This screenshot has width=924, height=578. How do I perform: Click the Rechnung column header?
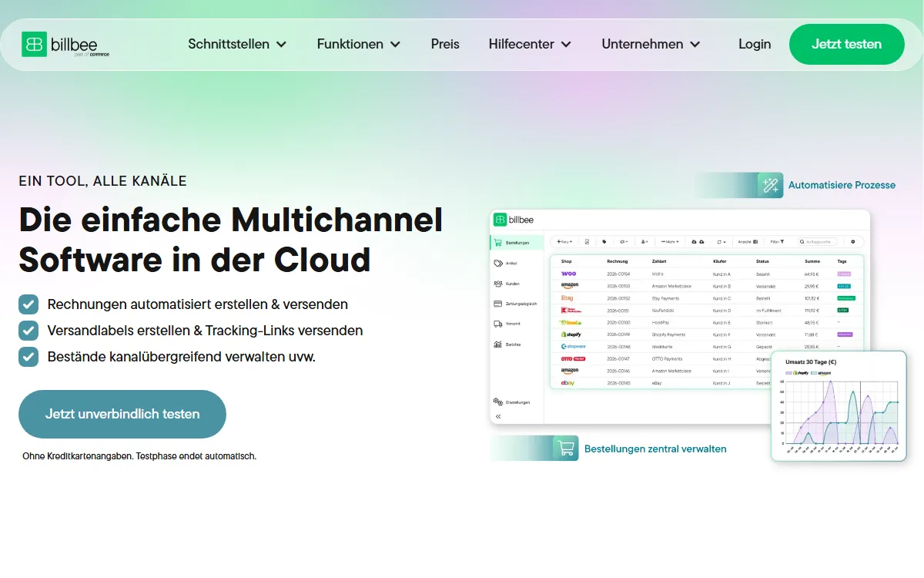618,261
